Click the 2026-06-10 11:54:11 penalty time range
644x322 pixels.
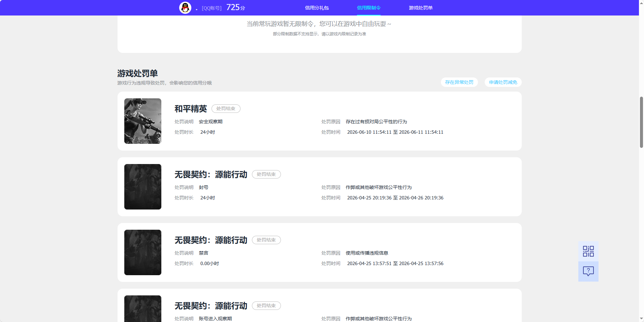click(395, 132)
